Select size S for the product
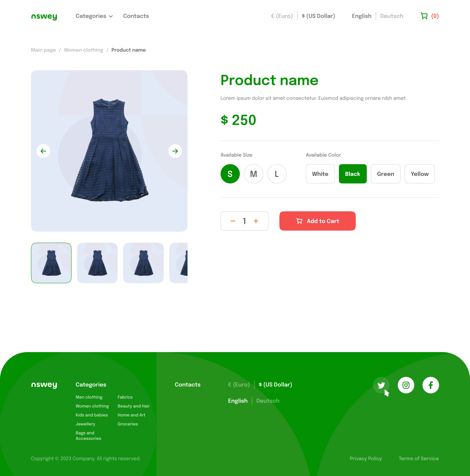 click(x=230, y=173)
